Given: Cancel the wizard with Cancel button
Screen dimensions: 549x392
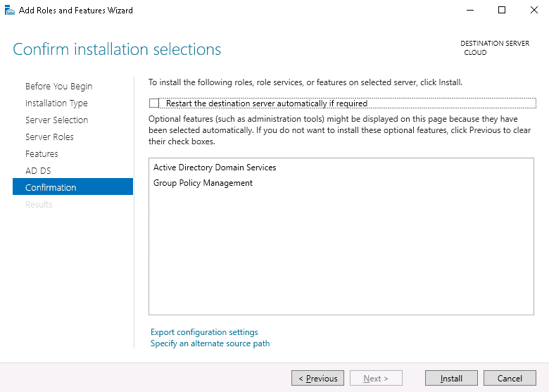Looking at the screenshot, I should (510, 378).
